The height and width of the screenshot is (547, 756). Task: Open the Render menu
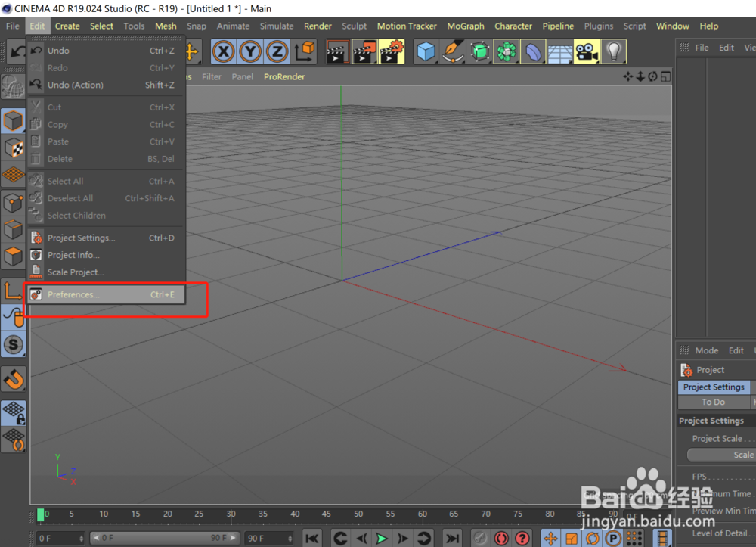click(318, 26)
